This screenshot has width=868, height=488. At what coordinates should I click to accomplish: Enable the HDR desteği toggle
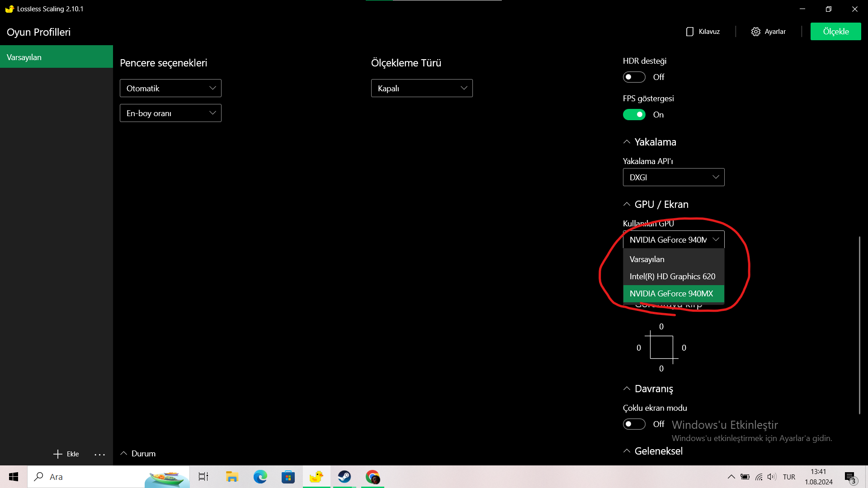pos(634,77)
